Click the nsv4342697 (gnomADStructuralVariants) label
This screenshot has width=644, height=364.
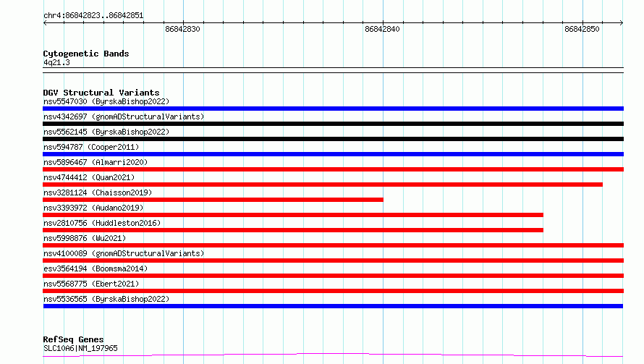(x=124, y=117)
